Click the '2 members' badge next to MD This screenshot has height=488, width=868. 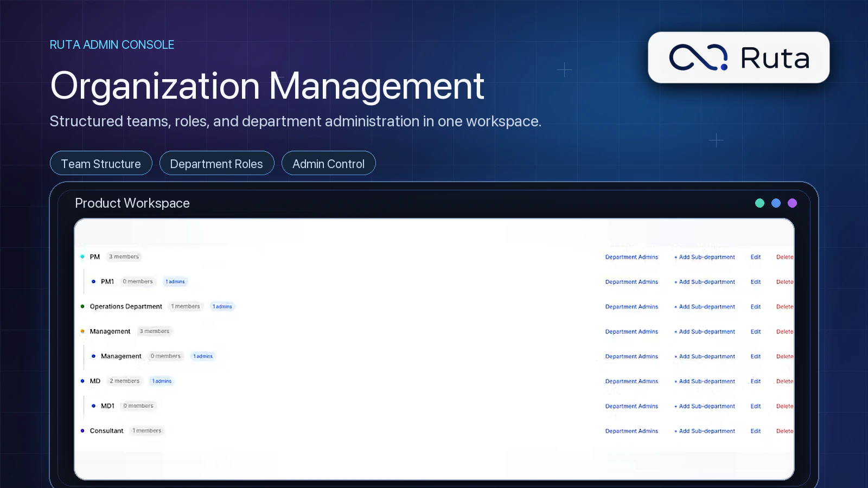[x=125, y=381]
